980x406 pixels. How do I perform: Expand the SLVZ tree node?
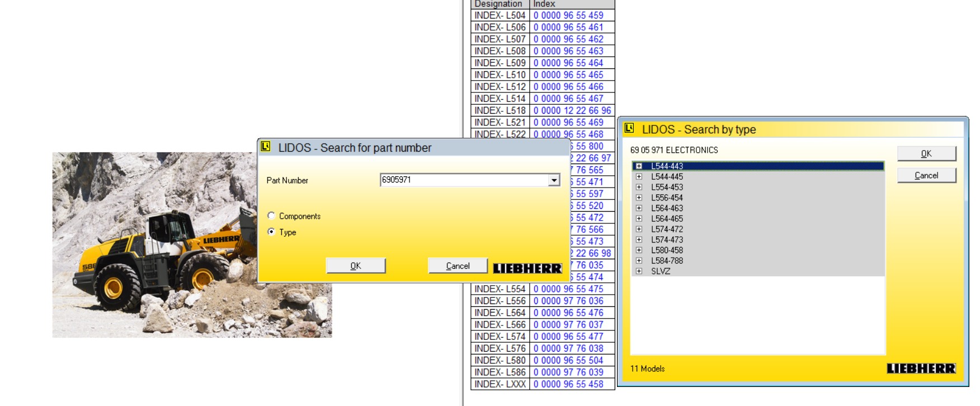639,271
